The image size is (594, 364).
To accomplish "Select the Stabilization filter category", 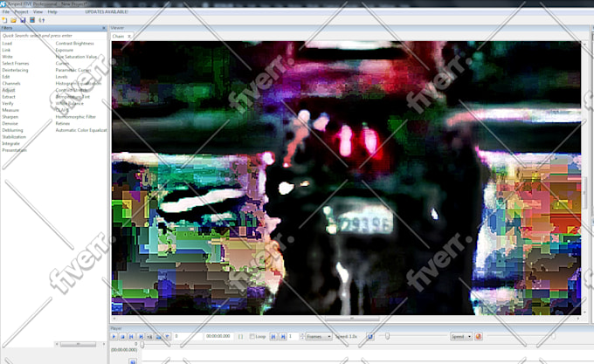I will (14, 137).
